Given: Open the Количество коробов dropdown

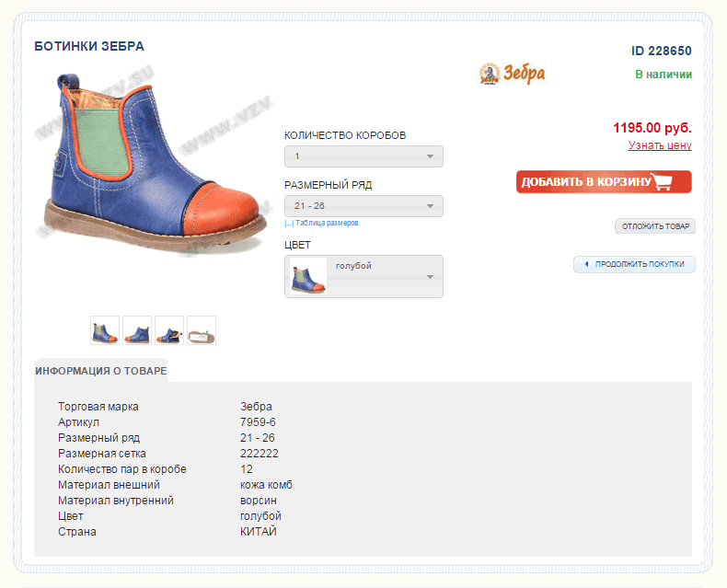Looking at the screenshot, I should pos(363,156).
